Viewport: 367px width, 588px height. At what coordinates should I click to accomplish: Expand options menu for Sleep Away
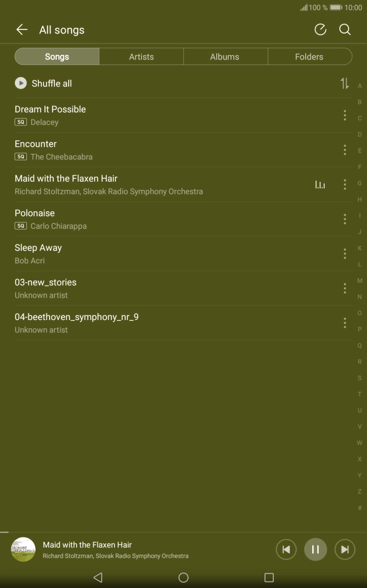345,254
